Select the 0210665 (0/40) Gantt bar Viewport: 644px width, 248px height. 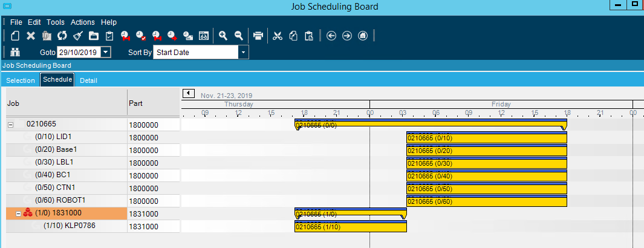[487, 176]
